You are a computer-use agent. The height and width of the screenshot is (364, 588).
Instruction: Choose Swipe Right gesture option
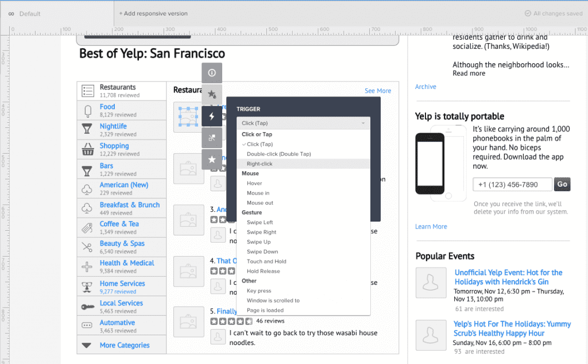pos(303,232)
